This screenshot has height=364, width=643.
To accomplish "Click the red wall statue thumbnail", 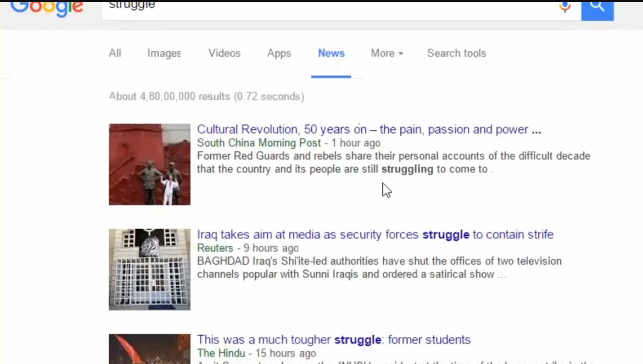I will pyautogui.click(x=150, y=164).
